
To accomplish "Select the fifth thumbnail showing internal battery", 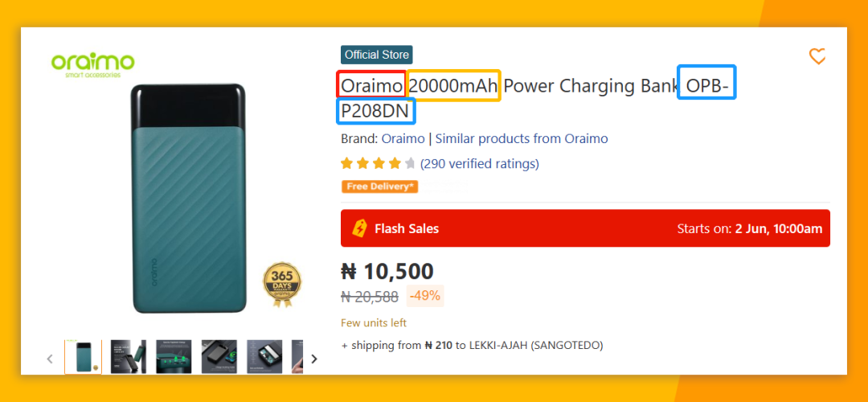I will pos(264,357).
